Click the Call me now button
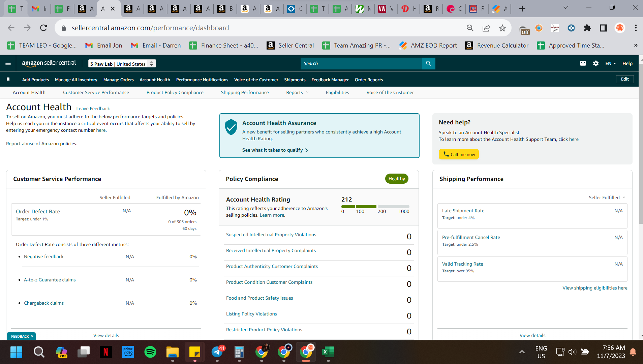This screenshot has width=643, height=364. (459, 154)
